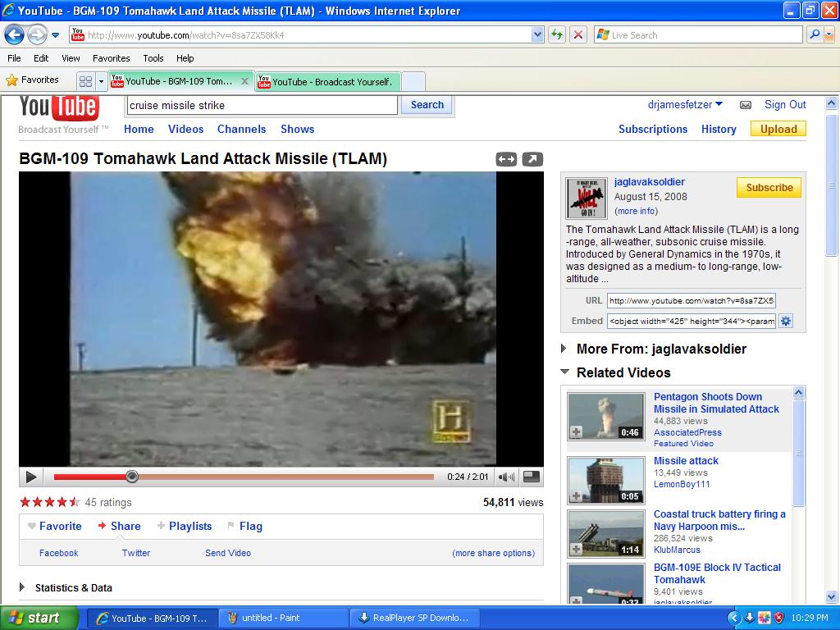The height and width of the screenshot is (630, 840).
Task: Toggle the fullscreen video icon
Action: click(532, 477)
